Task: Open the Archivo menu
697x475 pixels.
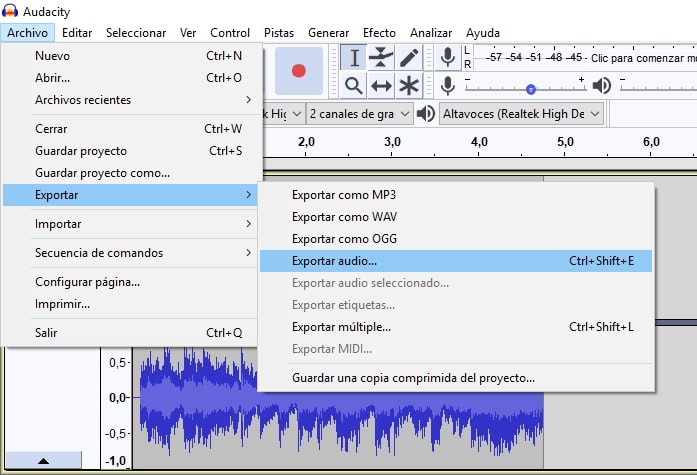Action: (x=28, y=33)
